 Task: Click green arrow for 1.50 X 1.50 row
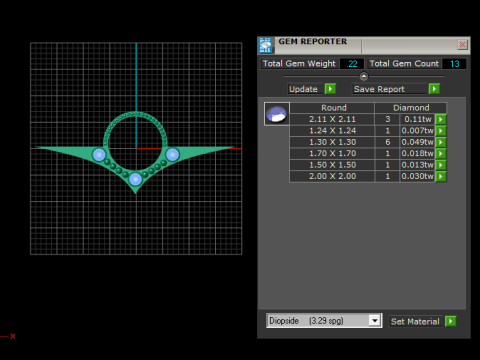(441, 165)
